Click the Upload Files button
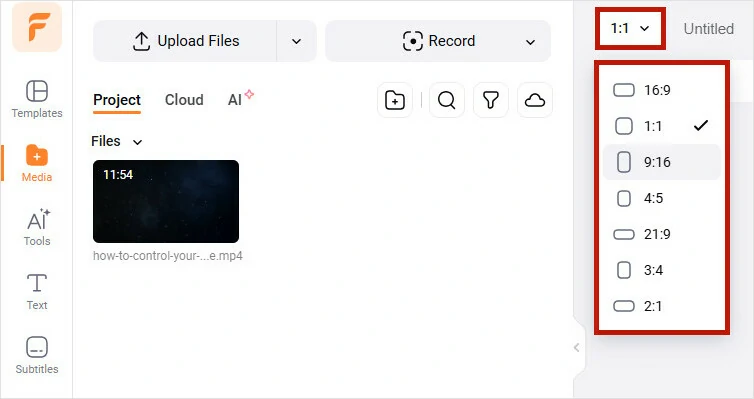 pos(185,41)
